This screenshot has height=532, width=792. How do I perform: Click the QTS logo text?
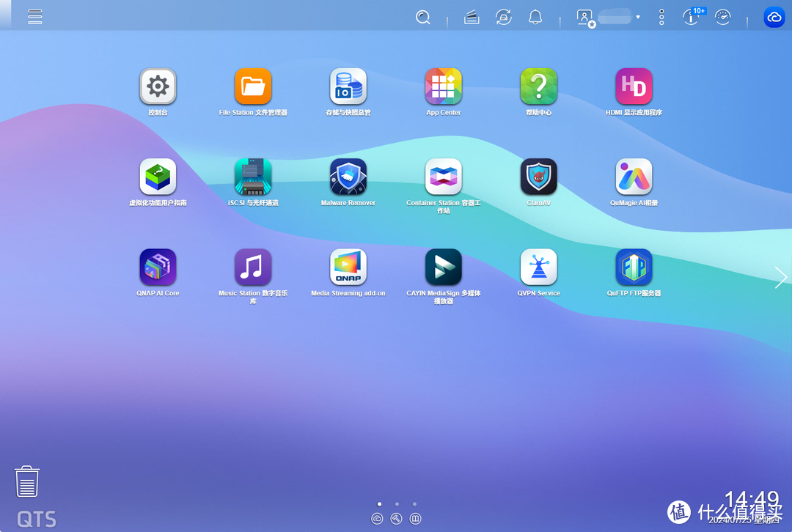pyautogui.click(x=37, y=520)
